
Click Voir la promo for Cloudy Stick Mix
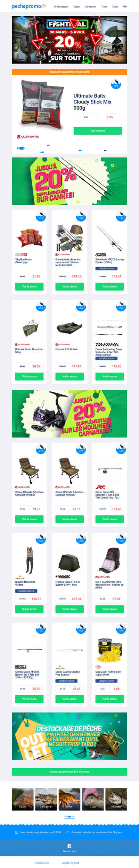(x=98, y=131)
